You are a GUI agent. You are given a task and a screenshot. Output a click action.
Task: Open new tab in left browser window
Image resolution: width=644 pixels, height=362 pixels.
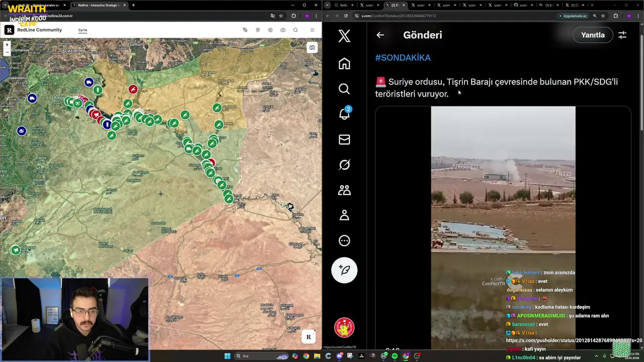[x=133, y=5]
